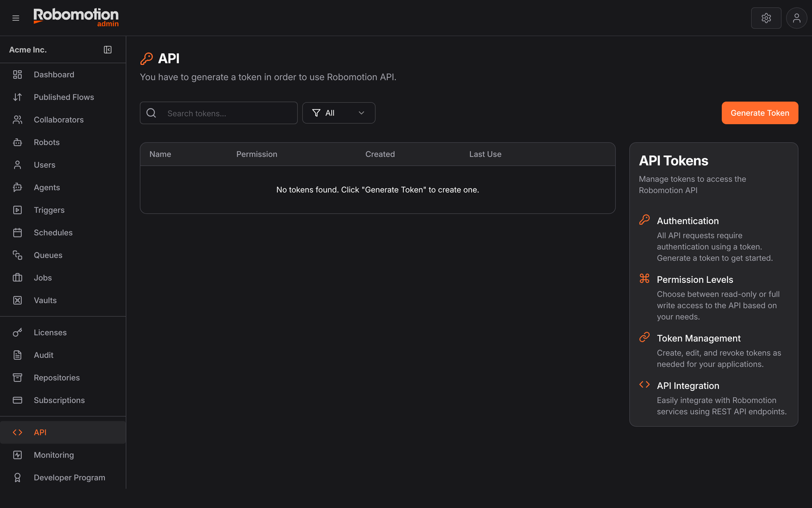Click the Permission Levels heading
Image resolution: width=812 pixels, height=508 pixels.
[x=695, y=279]
